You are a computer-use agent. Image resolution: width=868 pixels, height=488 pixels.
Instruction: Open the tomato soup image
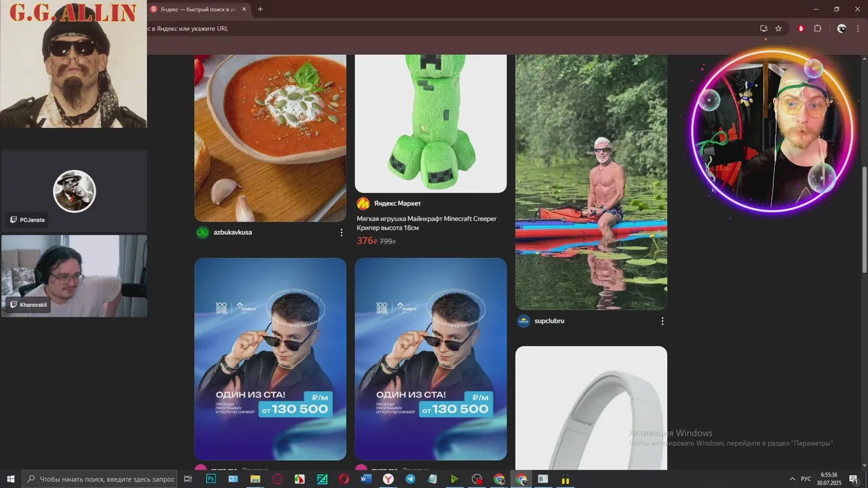point(270,138)
